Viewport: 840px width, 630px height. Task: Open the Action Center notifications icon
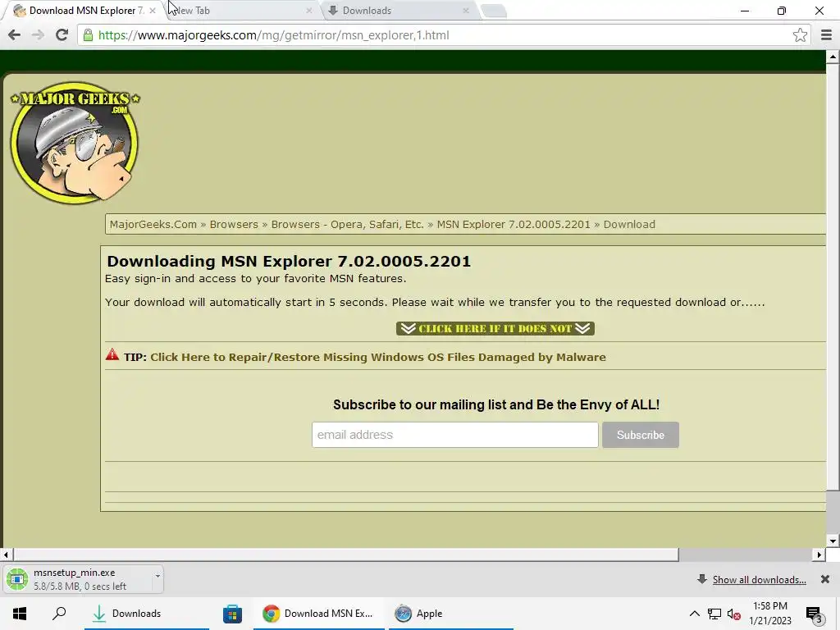815,614
